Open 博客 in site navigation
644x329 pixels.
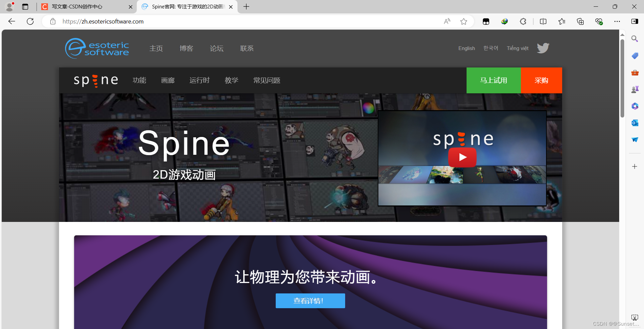click(x=186, y=48)
